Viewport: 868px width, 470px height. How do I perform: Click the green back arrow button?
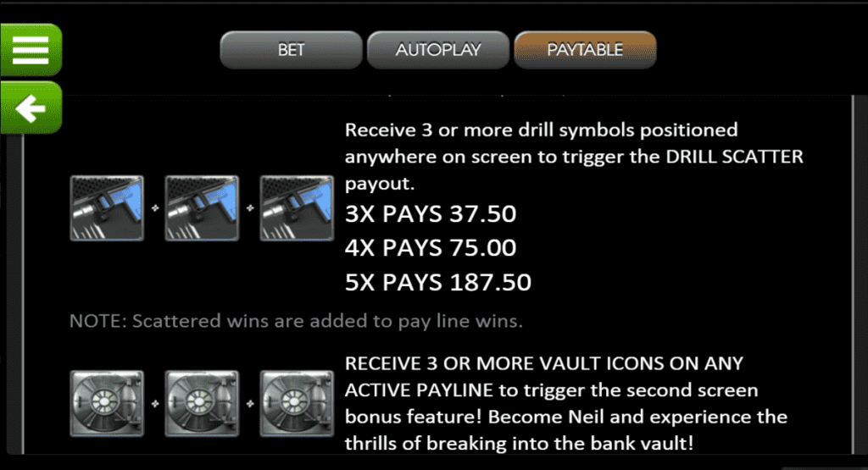31,108
